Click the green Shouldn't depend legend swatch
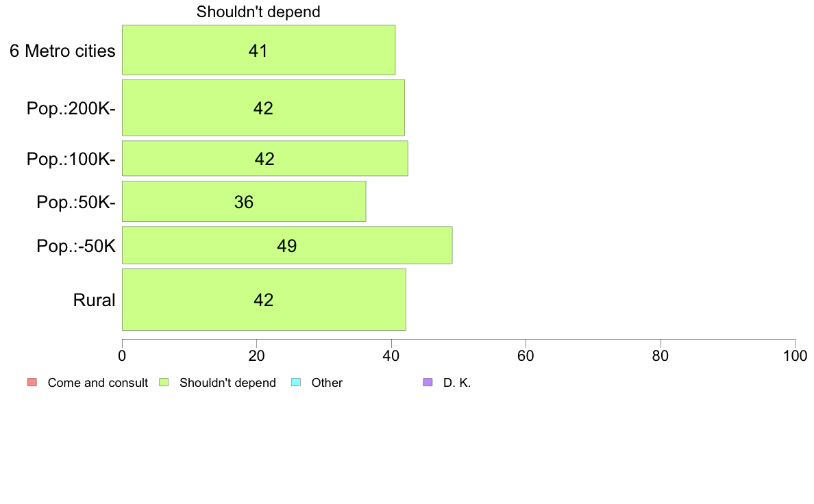814x504 pixels. click(164, 383)
